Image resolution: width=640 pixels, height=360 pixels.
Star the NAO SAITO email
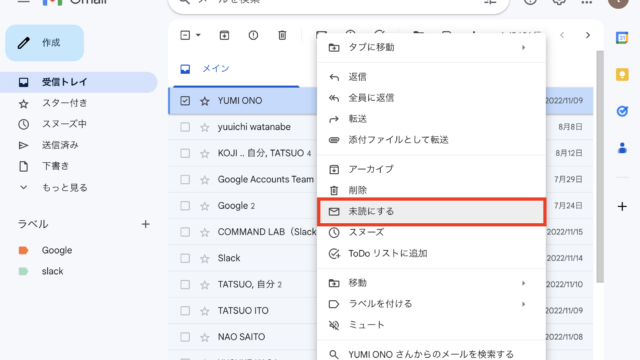click(204, 337)
